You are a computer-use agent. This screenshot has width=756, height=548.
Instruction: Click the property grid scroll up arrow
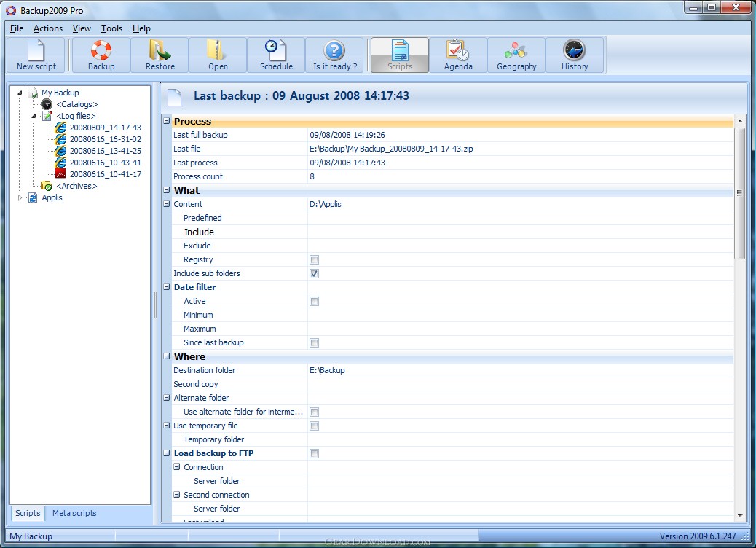739,120
